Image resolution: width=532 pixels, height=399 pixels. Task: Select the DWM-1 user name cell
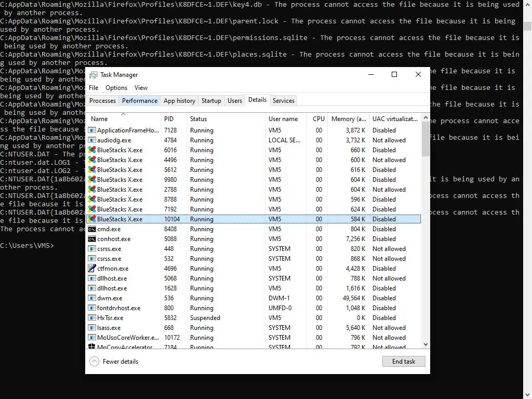click(279, 298)
